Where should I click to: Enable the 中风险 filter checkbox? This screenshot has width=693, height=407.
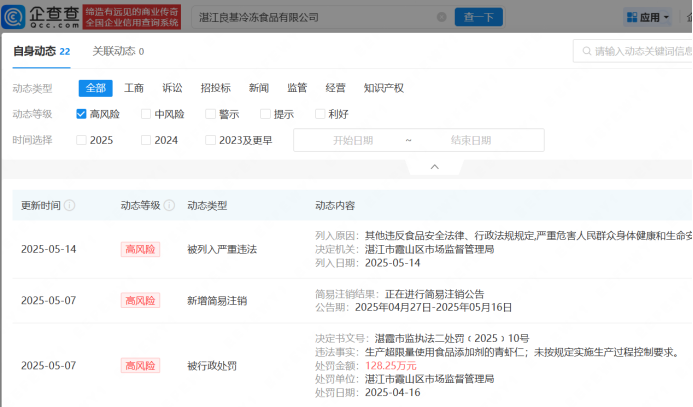tap(146, 114)
